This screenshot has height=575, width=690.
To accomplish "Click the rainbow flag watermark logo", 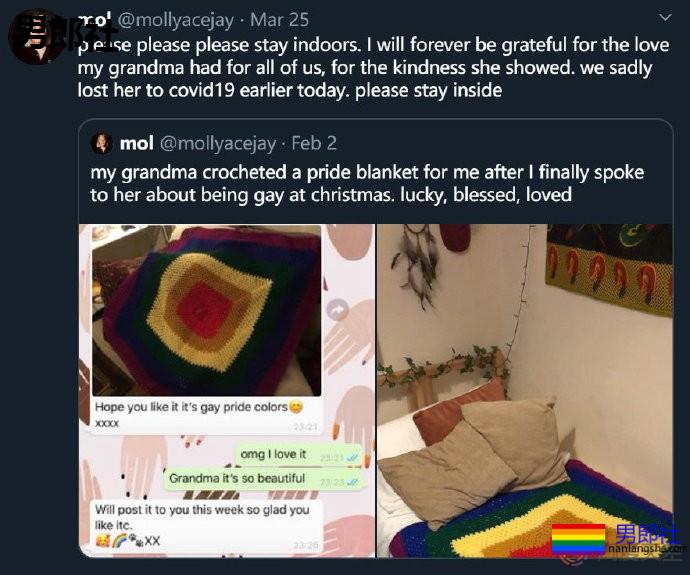I will (579, 538).
